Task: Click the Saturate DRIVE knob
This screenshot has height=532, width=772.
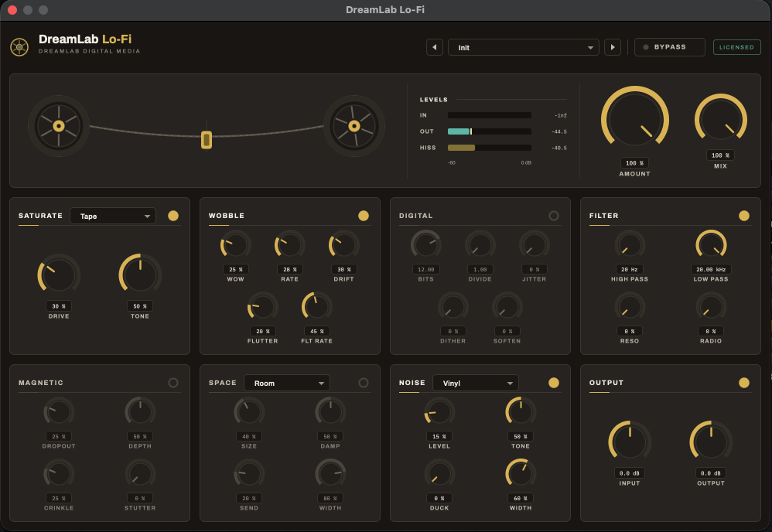Action: 59,275
